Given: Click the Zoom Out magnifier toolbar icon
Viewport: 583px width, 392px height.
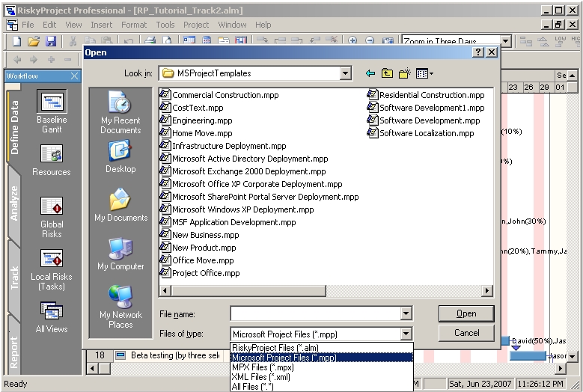Looking at the screenshot, I should [370, 41].
